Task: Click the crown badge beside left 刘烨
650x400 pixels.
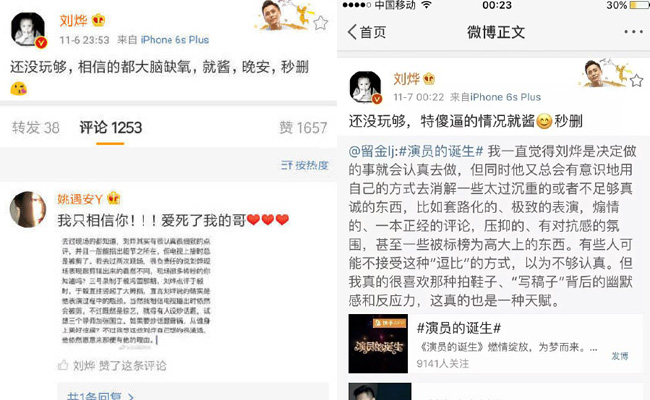Action: [x=98, y=19]
